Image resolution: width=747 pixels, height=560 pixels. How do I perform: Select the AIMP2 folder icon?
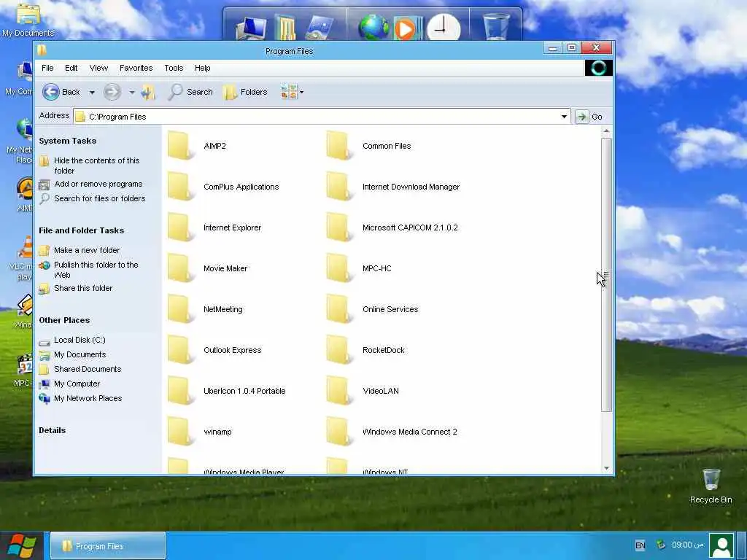[x=181, y=146]
